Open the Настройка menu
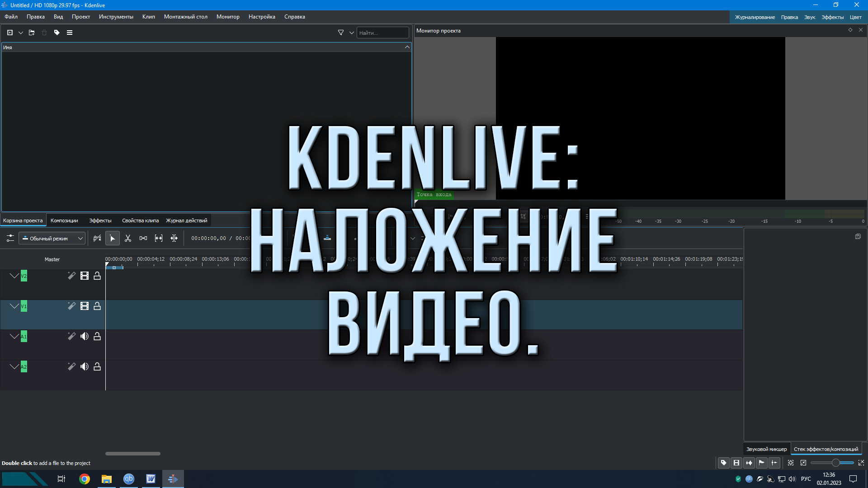This screenshot has width=868, height=488. pos(262,17)
